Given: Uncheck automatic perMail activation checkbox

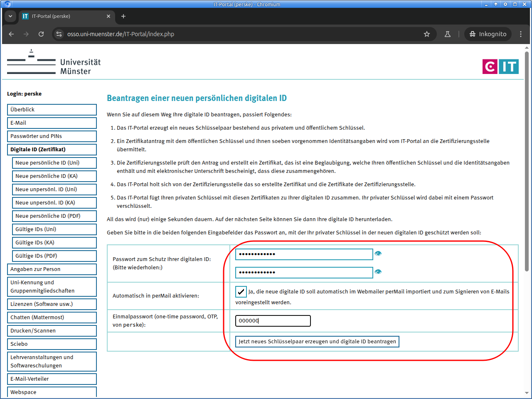Looking at the screenshot, I should [241, 292].
